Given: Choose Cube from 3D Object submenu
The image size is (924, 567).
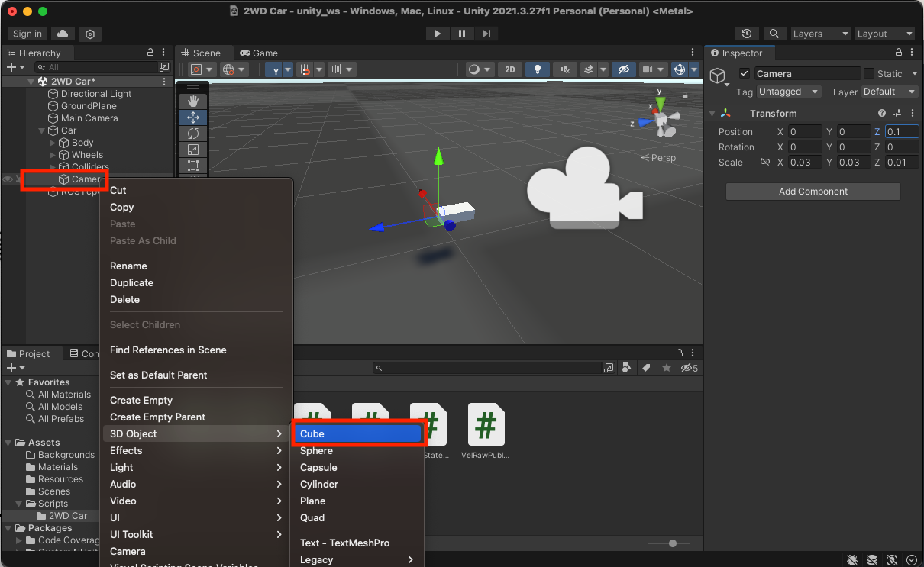Looking at the screenshot, I should tap(357, 433).
